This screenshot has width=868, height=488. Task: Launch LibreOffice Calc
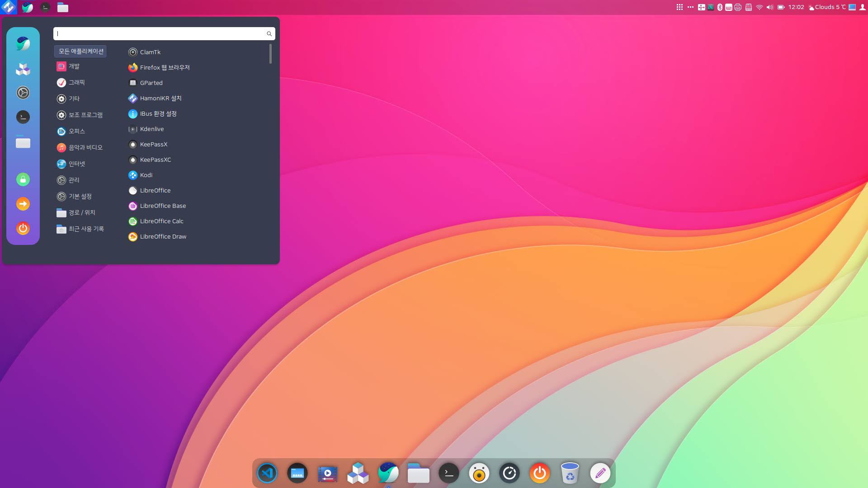click(x=161, y=221)
